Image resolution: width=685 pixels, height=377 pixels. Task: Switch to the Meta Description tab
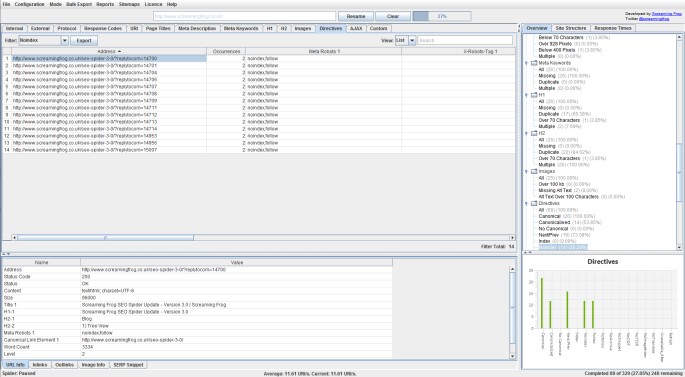point(197,28)
